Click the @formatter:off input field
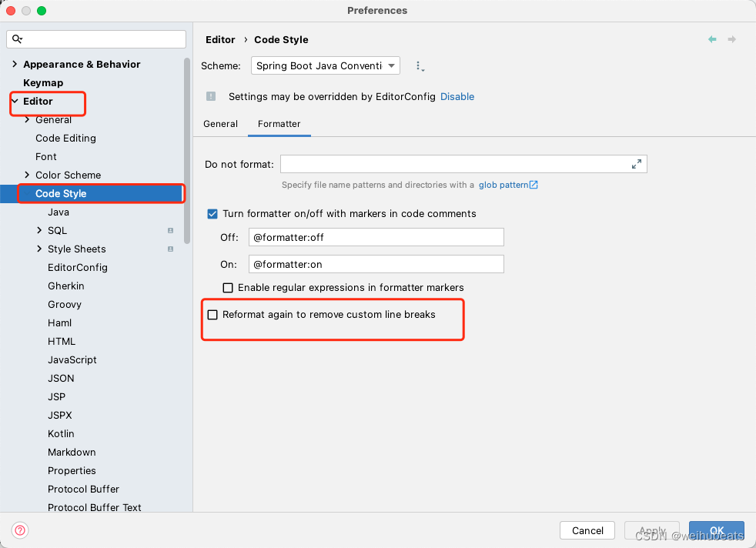 click(x=376, y=236)
